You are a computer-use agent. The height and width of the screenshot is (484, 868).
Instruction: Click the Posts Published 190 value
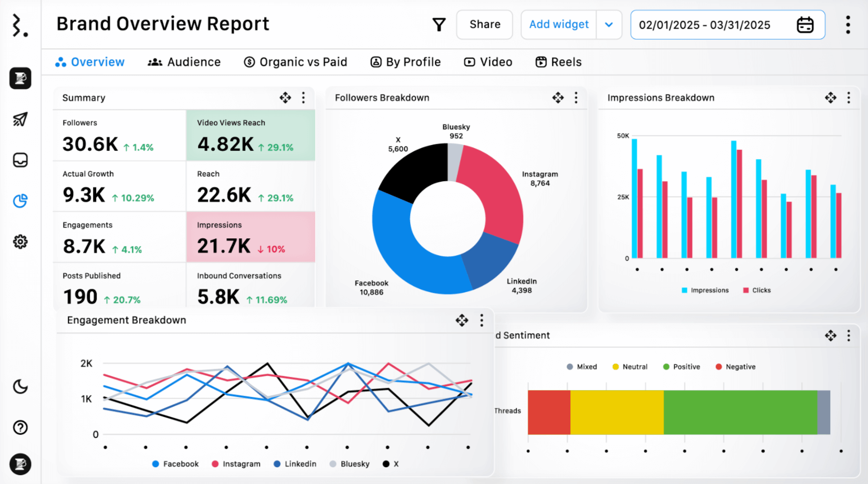[x=80, y=297]
